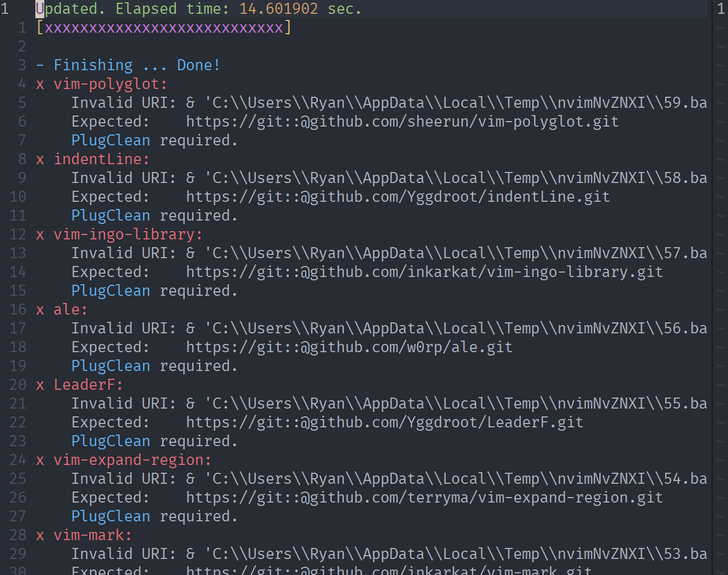Image resolution: width=728 pixels, height=575 pixels.
Task: Click the x marker beside vim-ingo-library
Action: (x=39, y=234)
